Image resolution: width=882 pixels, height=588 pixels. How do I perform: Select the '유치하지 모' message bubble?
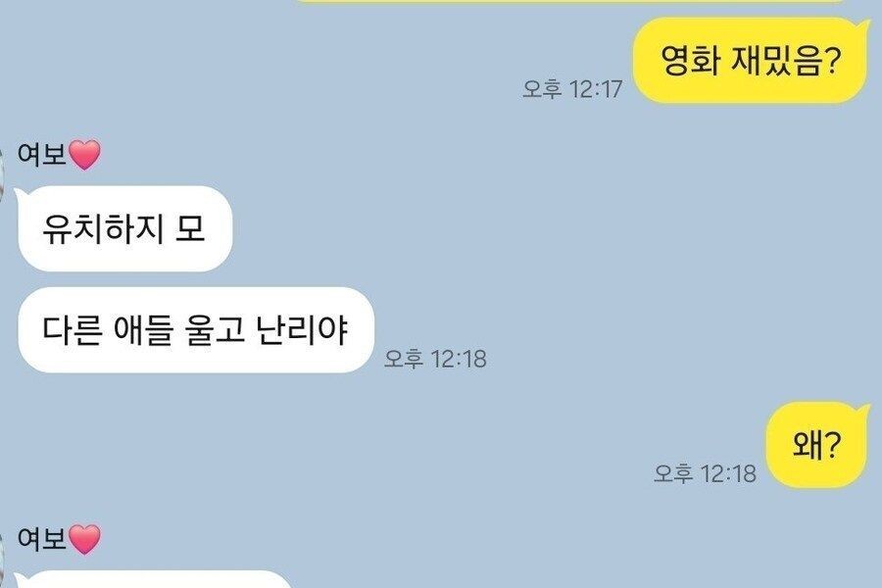pyautogui.click(x=124, y=229)
